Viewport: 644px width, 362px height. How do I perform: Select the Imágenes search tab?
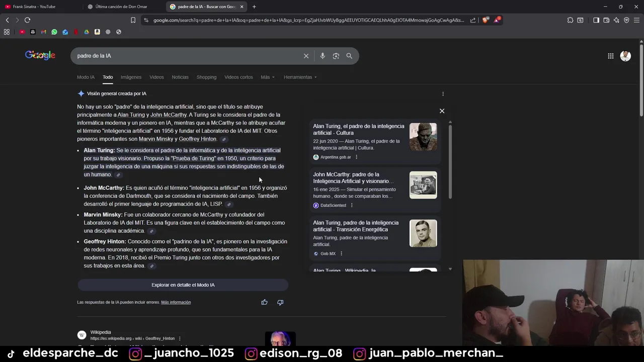pyautogui.click(x=131, y=77)
